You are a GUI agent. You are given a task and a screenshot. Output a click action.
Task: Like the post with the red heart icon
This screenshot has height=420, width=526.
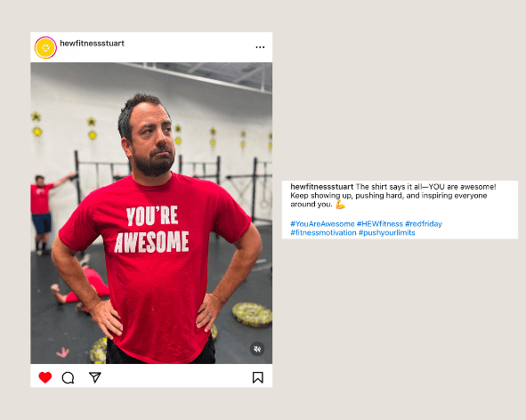(x=45, y=377)
